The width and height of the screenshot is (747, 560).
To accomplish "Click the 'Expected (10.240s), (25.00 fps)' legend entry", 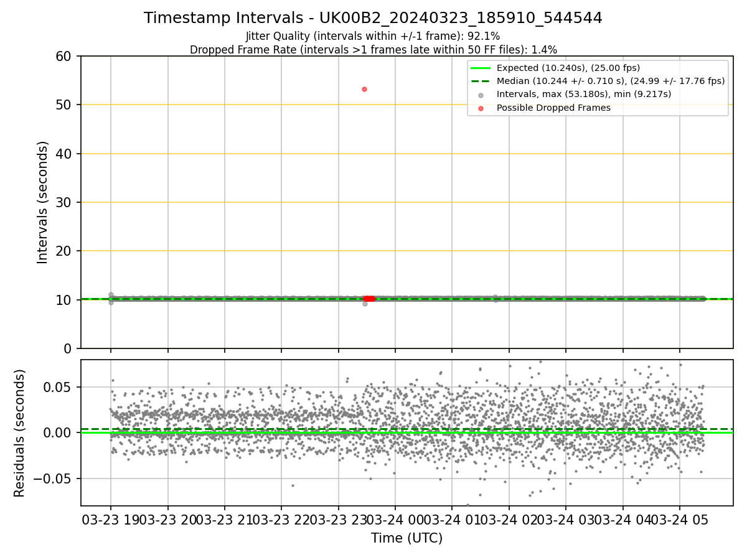I will (568, 68).
